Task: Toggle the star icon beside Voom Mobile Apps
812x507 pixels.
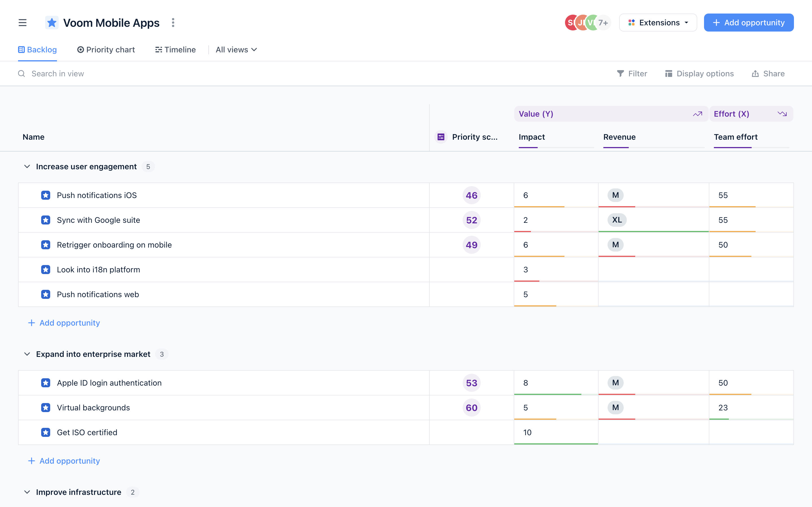Action: point(52,23)
